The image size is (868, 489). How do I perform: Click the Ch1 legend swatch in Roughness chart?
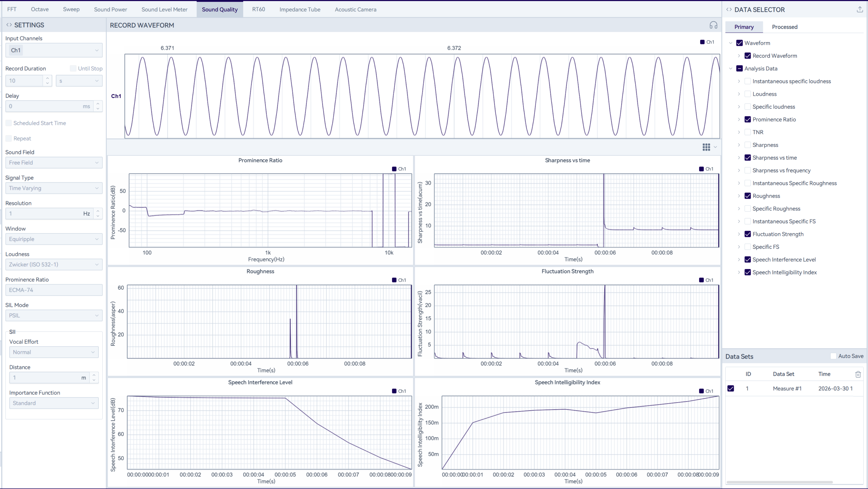(x=394, y=280)
